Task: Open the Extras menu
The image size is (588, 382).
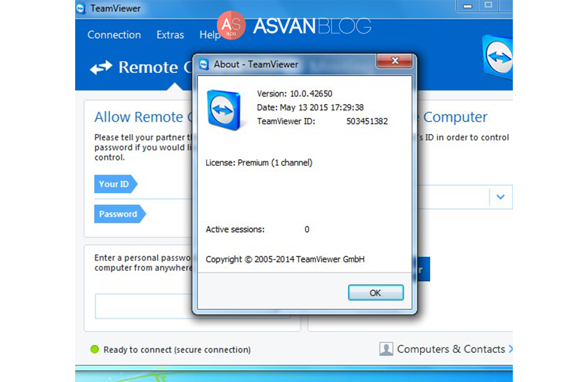Action: [x=170, y=35]
